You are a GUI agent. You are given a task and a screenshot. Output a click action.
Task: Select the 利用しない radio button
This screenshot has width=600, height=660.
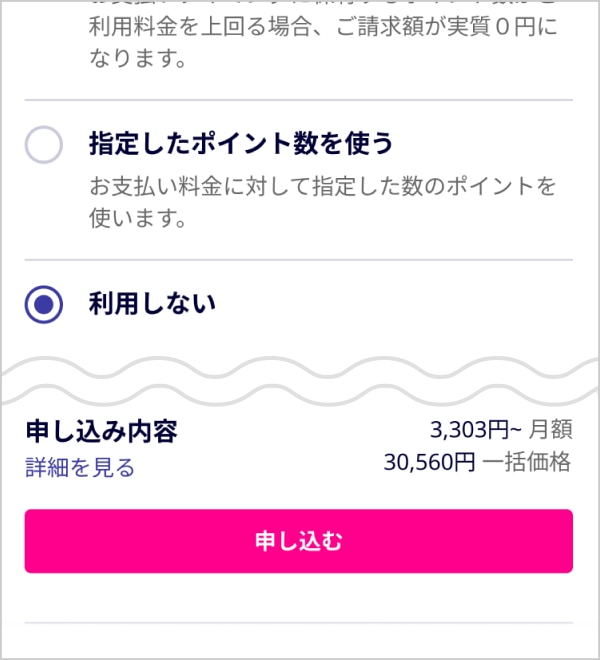44,303
